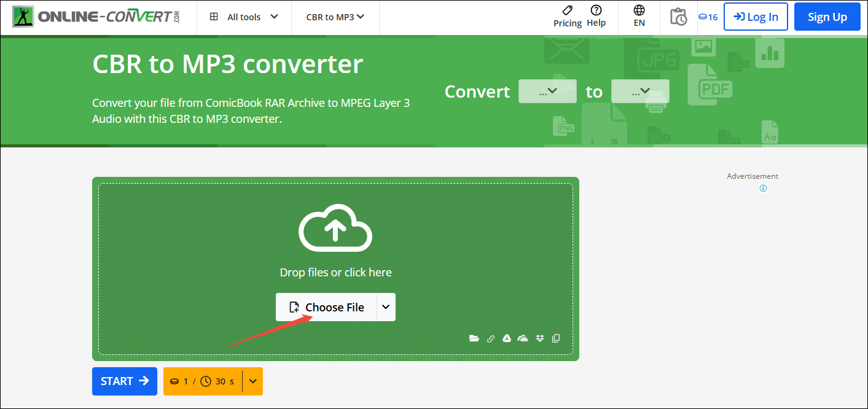Click the advertisement info icon
The image size is (868, 409).
pos(763,189)
